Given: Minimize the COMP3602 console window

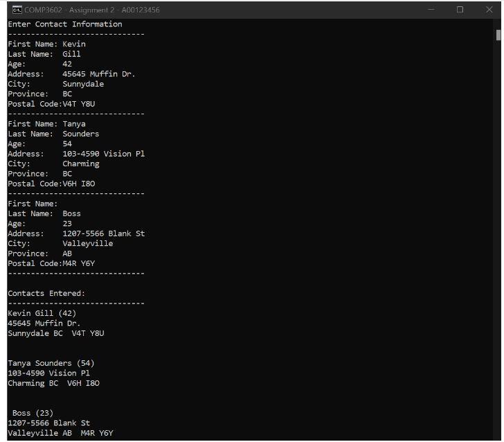Looking at the screenshot, I should click(431, 9).
